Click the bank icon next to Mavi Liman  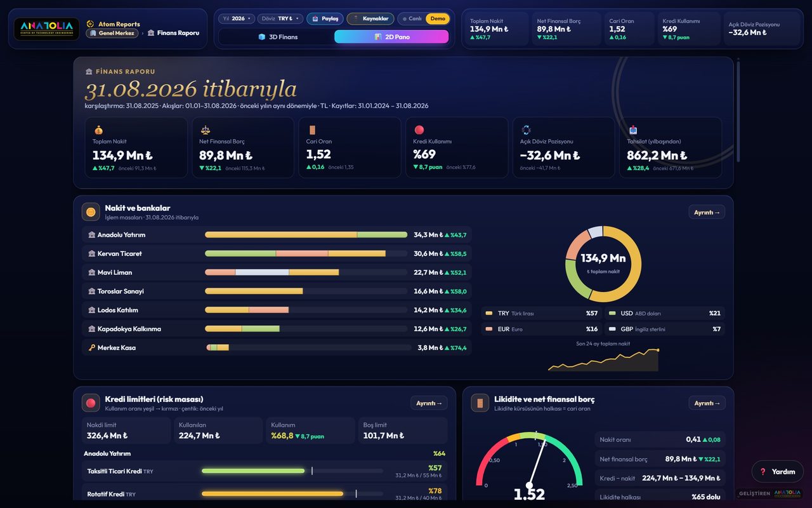click(92, 272)
